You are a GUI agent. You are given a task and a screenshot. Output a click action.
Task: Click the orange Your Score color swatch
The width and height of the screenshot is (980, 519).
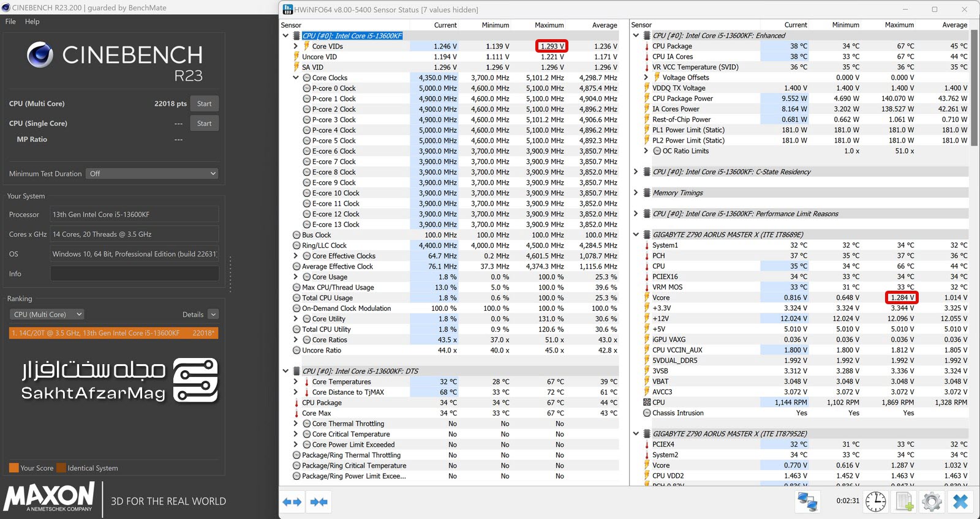tap(13, 468)
